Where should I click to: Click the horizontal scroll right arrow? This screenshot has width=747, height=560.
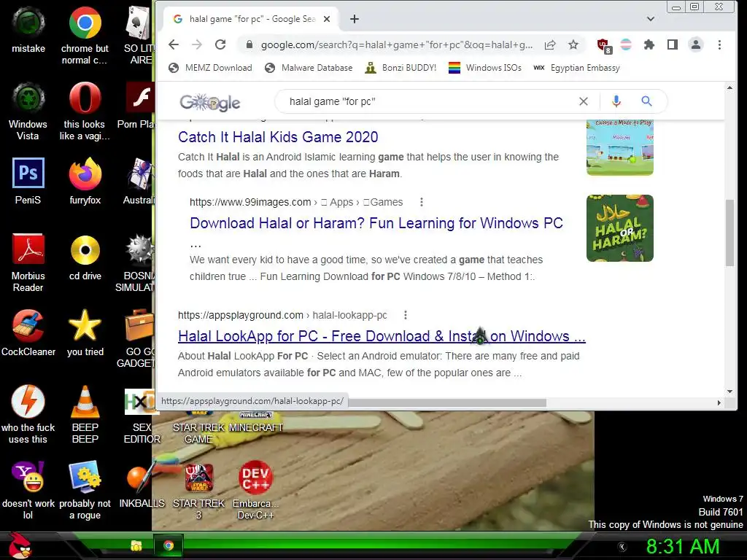[x=719, y=402]
